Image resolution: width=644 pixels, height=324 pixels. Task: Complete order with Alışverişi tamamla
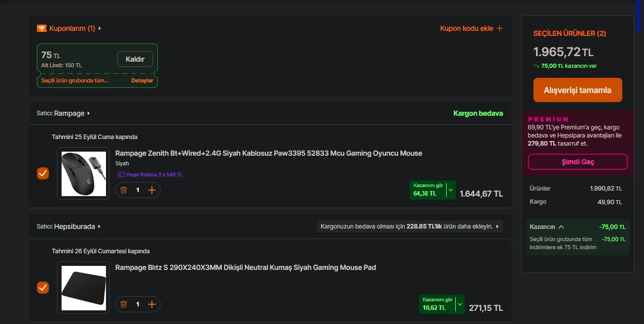coord(577,90)
